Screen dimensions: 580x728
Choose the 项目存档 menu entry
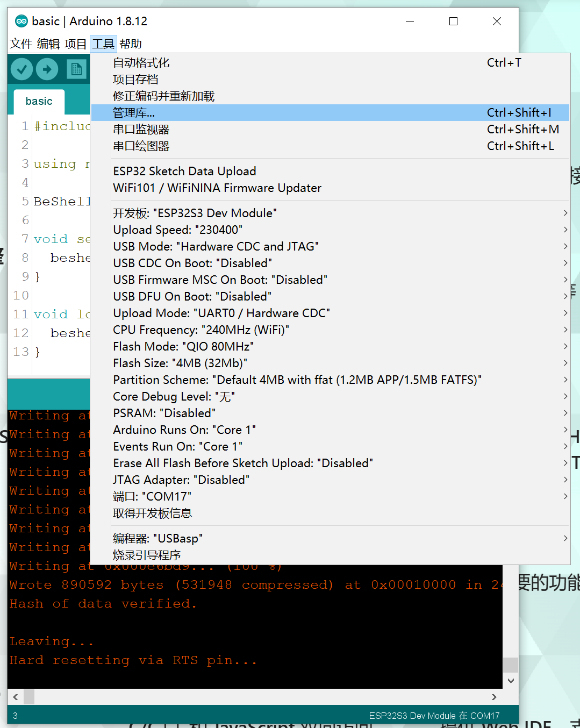[x=330, y=80]
